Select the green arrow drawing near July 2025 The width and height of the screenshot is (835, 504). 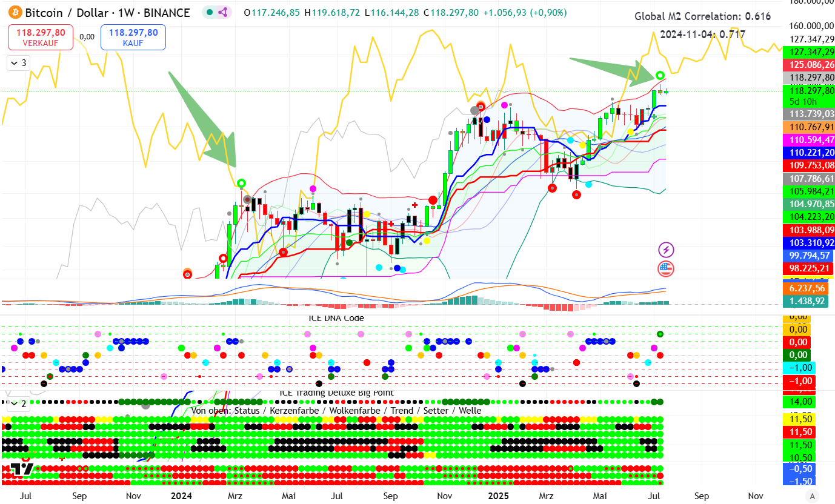pos(606,65)
